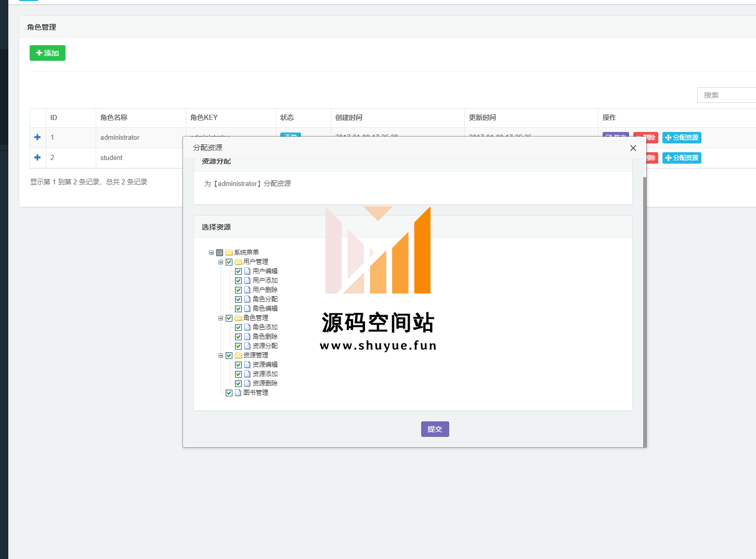Click the dialog's vertical scrollbar
The image size is (756, 559).
[x=645, y=312]
